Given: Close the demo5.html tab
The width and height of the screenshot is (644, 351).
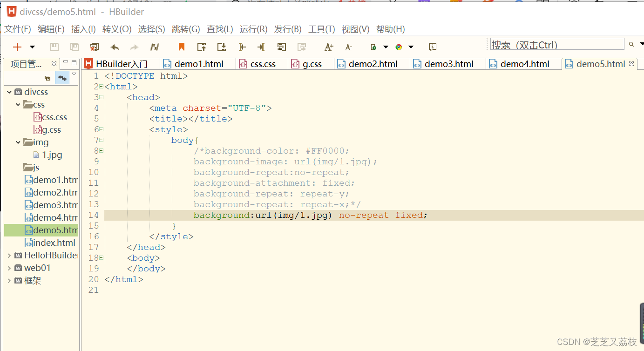Looking at the screenshot, I should [631, 64].
